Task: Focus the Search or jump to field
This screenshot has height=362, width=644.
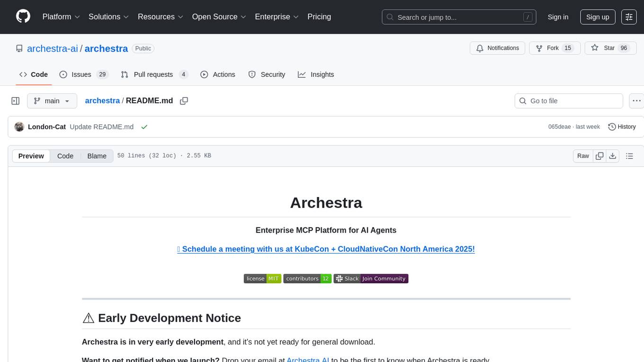Action: [459, 17]
